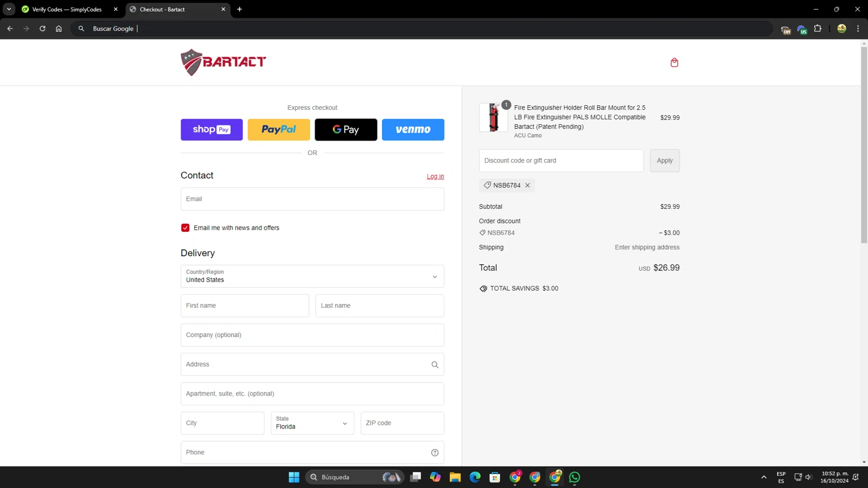Click the ESP language indicator
This screenshot has height=488, width=868.
point(781,477)
